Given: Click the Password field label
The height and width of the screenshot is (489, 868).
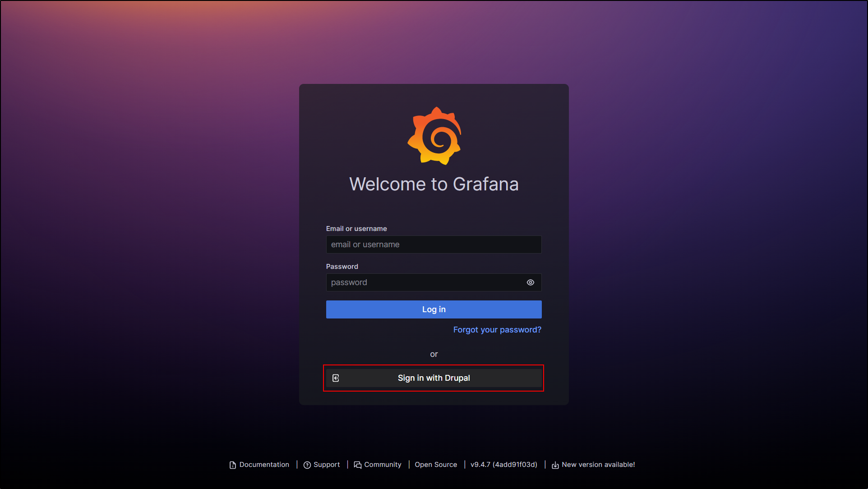Looking at the screenshot, I should pos(342,267).
